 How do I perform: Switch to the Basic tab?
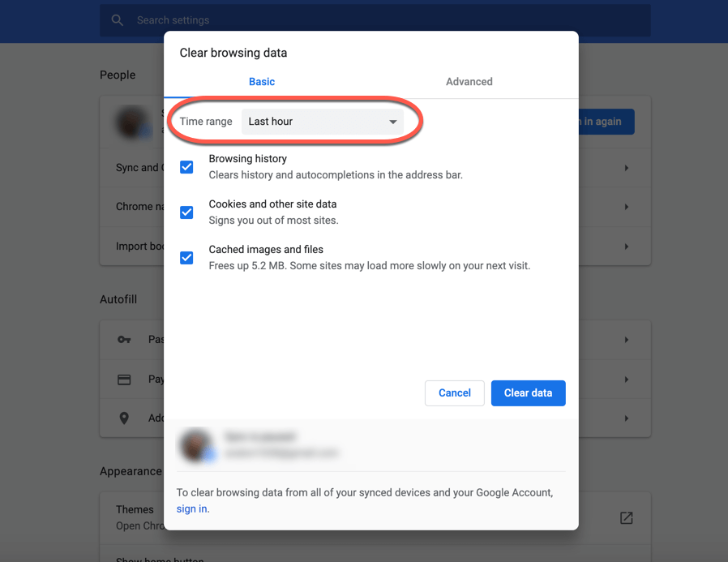click(262, 82)
